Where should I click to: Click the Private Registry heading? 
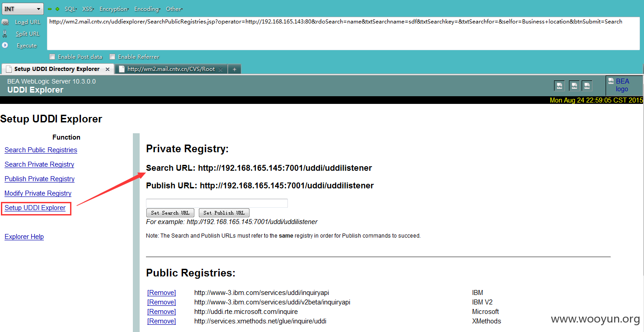click(188, 149)
